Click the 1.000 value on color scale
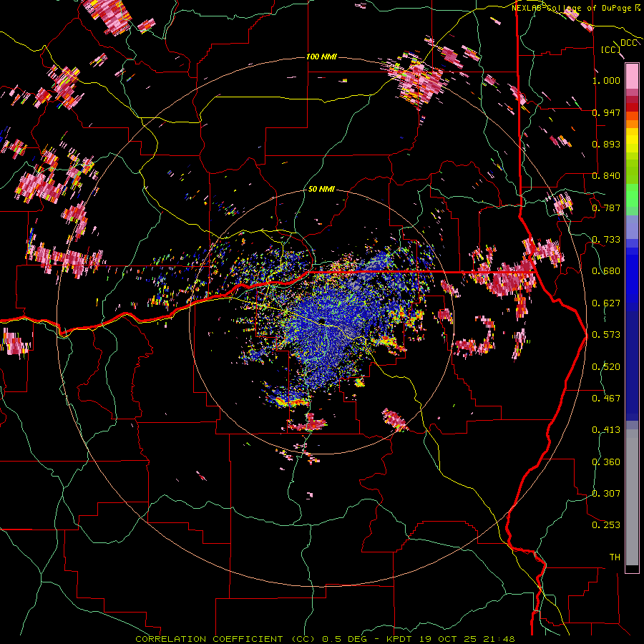This screenshot has width=644, height=644. (606, 80)
